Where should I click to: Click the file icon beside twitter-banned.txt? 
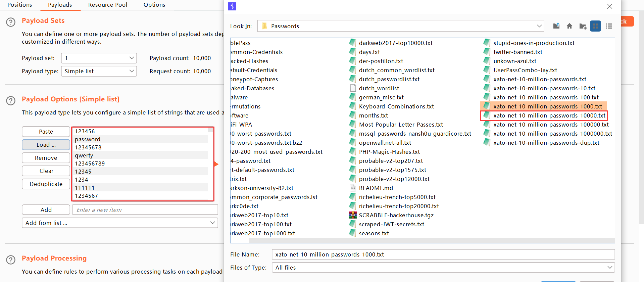(x=487, y=52)
